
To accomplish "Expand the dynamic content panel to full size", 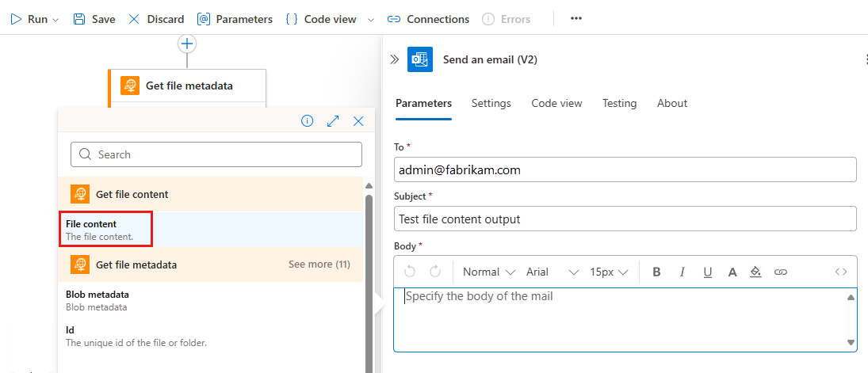I will (x=333, y=120).
